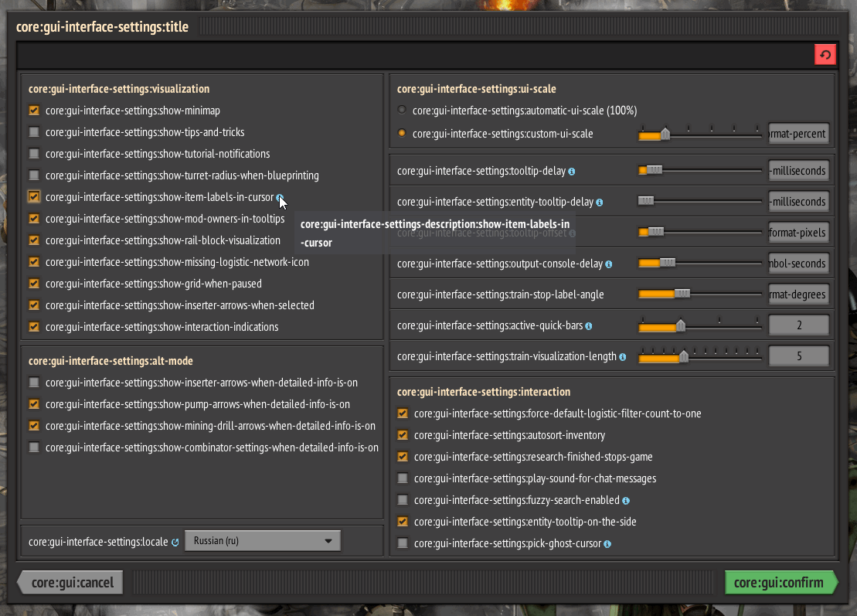Click info icon beside active-quick-bars
The image size is (857, 616).
pos(589,326)
